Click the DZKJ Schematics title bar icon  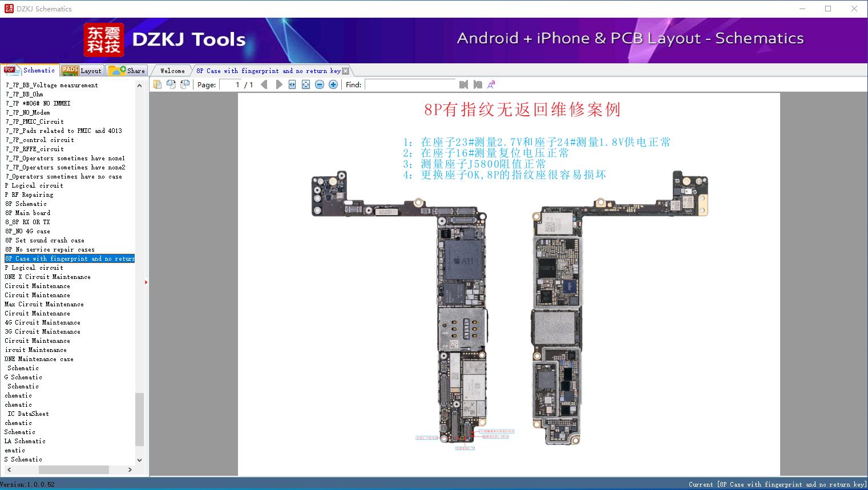[9, 9]
